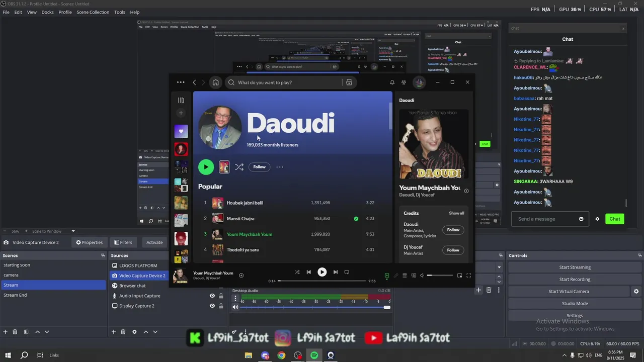Toggle Now Playing view icon
Image resolution: width=644 pixels, height=362 pixels.
tap(386, 276)
